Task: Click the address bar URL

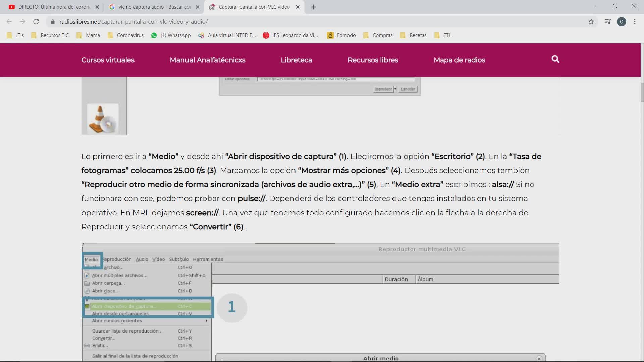Action: [x=133, y=22]
